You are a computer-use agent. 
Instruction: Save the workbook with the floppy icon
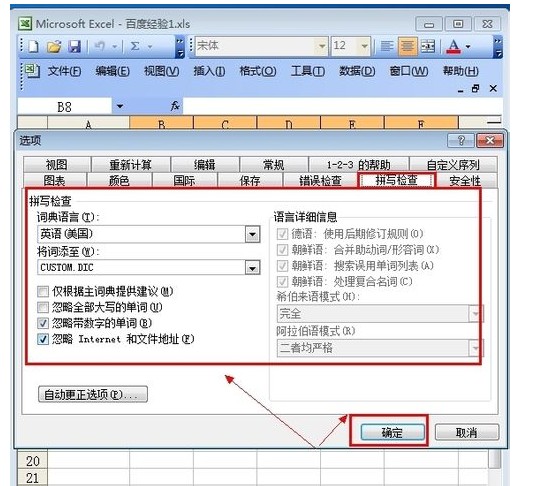74,46
